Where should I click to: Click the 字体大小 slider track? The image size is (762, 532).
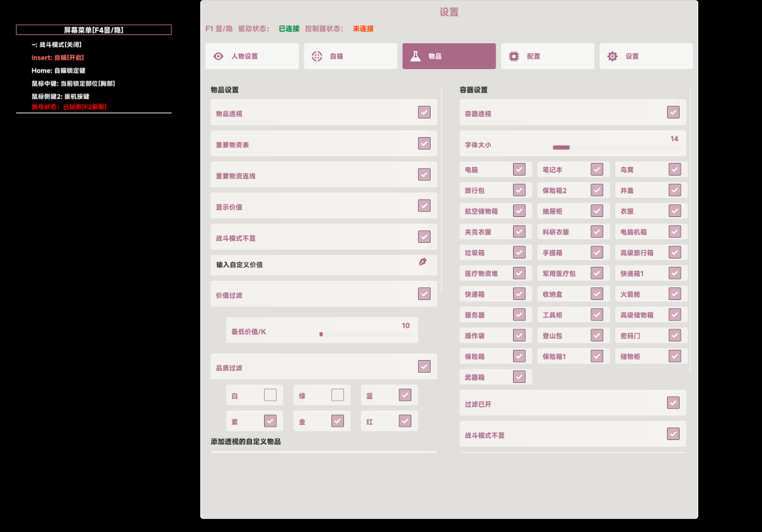point(616,147)
